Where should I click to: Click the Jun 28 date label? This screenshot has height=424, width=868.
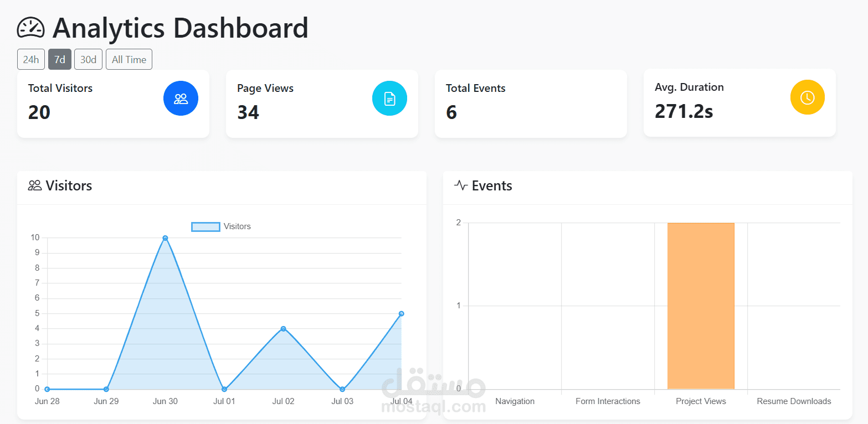47,401
